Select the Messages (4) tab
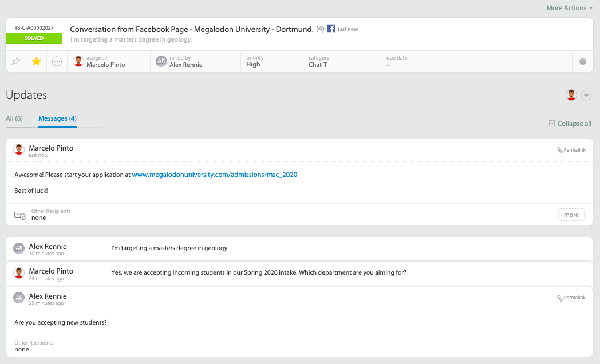This screenshot has width=600, height=364. point(57,118)
